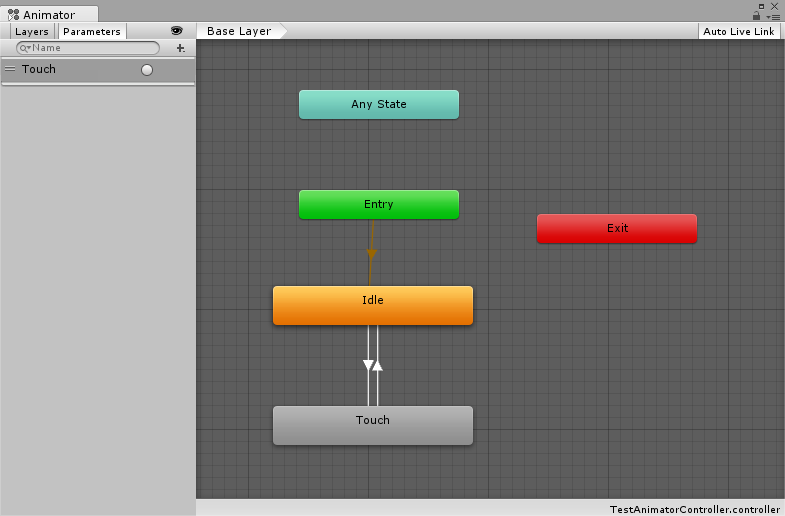The image size is (785, 516).
Task: Select the upward Touch to Idle transition arrow
Action: tap(378, 365)
